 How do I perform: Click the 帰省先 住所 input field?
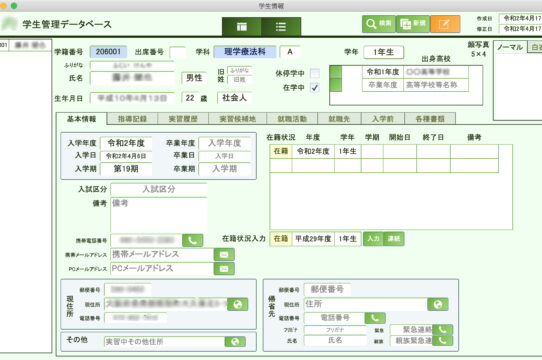[x=366, y=304]
